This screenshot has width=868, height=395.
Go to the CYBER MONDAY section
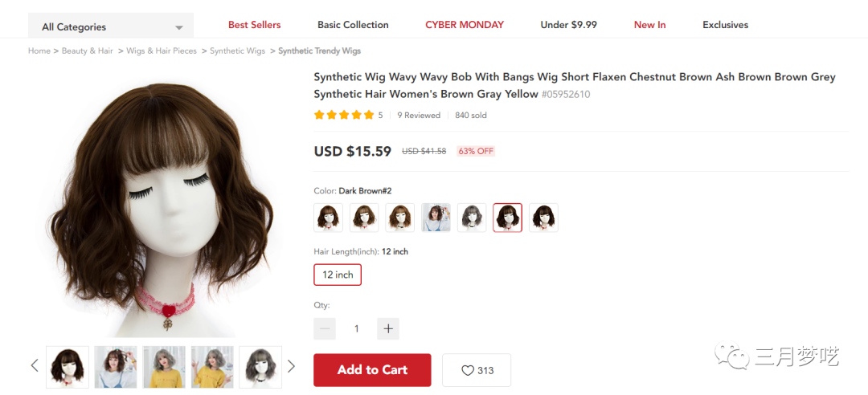465,25
